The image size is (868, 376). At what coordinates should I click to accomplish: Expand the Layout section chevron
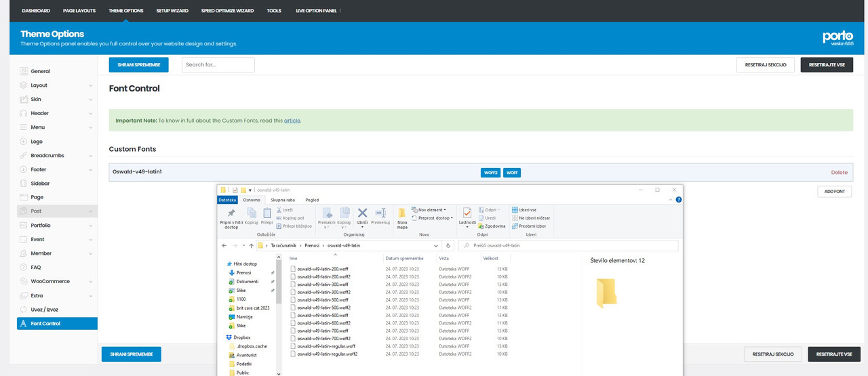pos(91,85)
